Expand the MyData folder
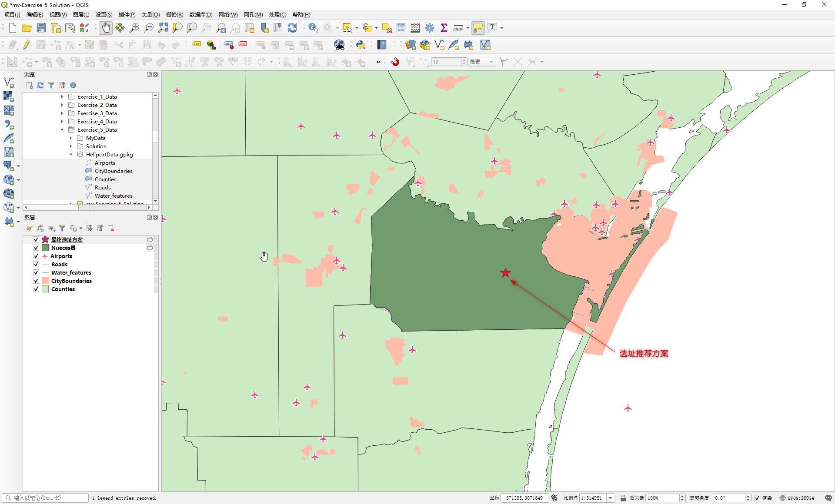835x504 pixels. coord(71,138)
